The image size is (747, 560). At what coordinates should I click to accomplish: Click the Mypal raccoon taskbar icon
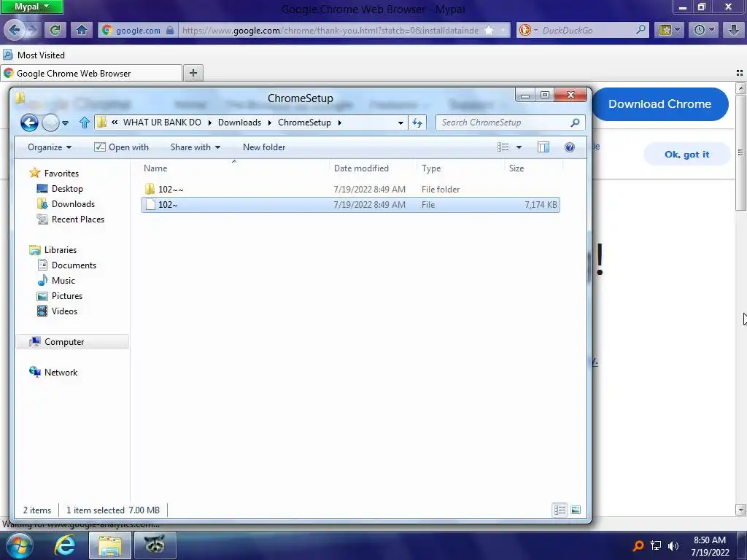(155, 545)
